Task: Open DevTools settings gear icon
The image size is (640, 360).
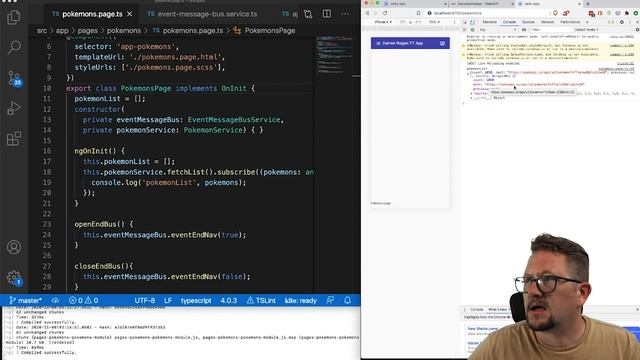Action: pyautogui.click(x=622, y=22)
